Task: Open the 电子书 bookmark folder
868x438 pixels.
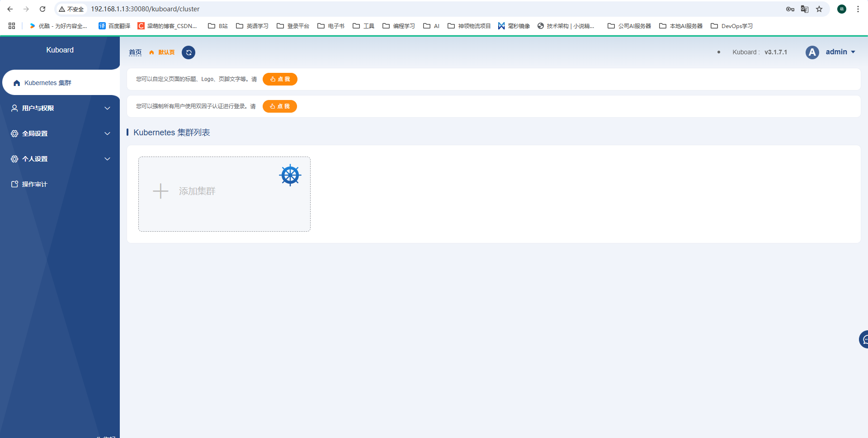Action: (331, 26)
